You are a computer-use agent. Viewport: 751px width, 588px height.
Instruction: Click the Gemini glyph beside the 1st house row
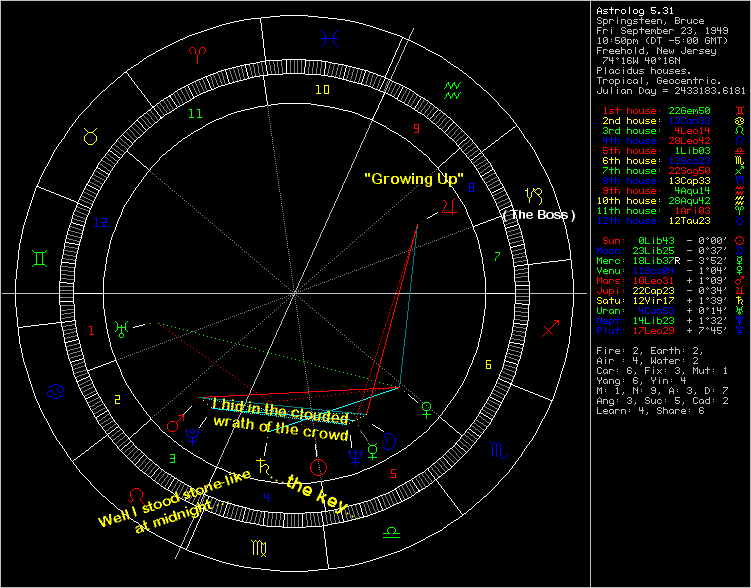tap(740, 111)
